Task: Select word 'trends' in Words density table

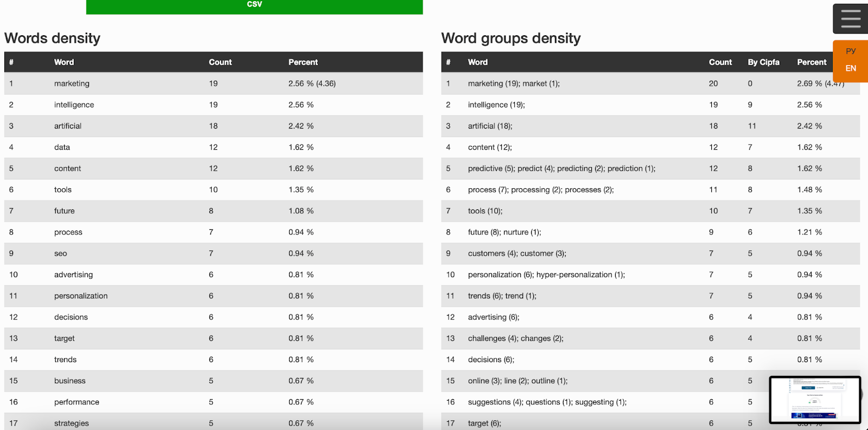Action: 65,360
